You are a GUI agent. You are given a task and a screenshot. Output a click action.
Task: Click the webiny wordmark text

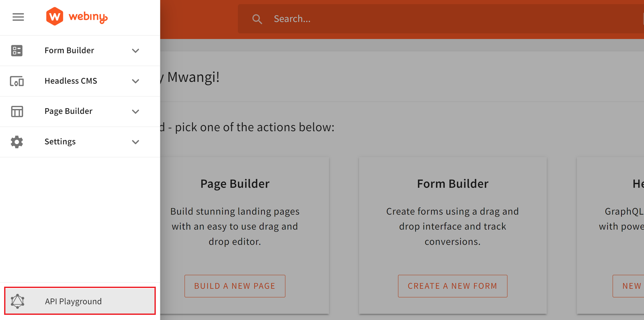click(x=88, y=17)
